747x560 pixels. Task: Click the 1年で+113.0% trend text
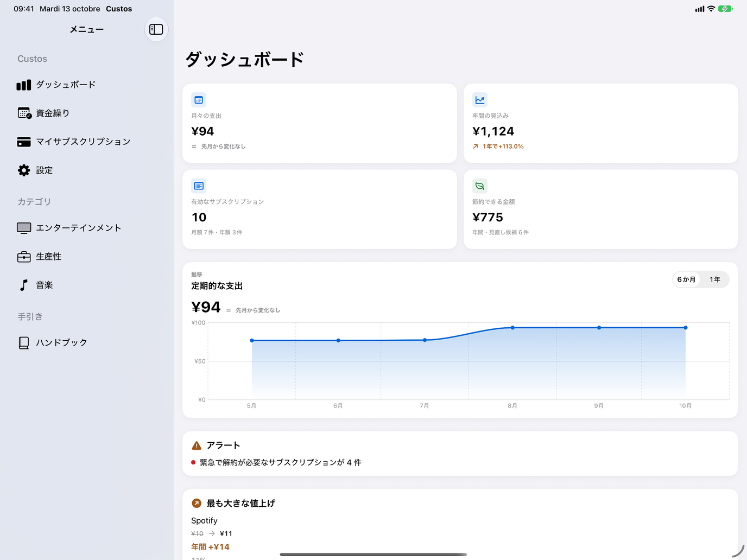pyautogui.click(x=503, y=147)
